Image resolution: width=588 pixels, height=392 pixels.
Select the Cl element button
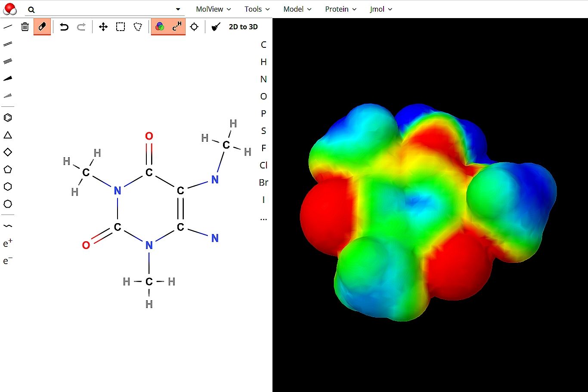pyautogui.click(x=263, y=165)
